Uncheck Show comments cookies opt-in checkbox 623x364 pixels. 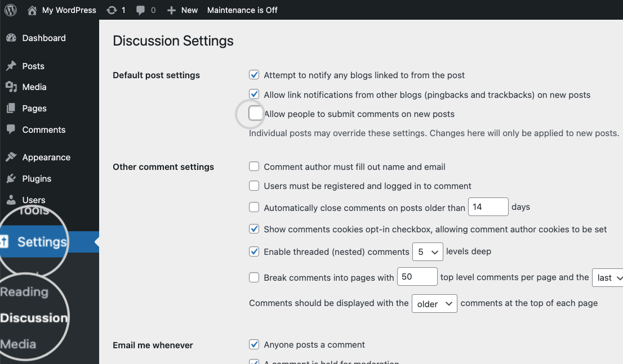pyautogui.click(x=254, y=228)
